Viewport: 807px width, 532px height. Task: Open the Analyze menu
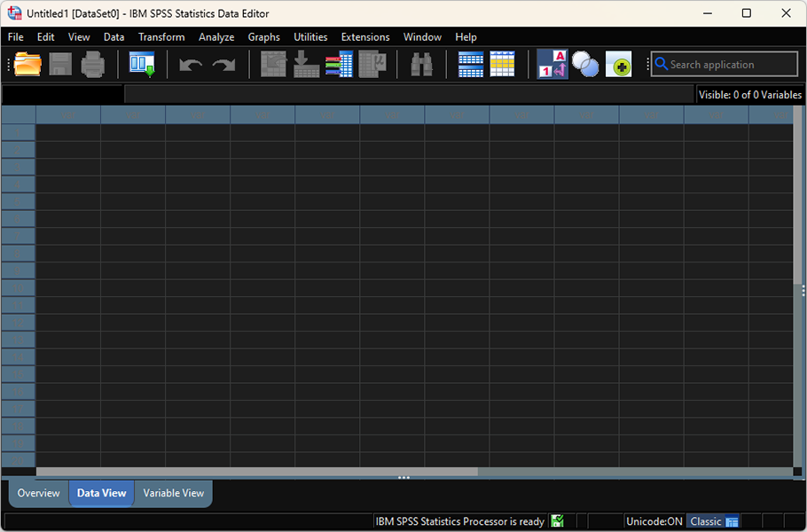pyautogui.click(x=216, y=37)
